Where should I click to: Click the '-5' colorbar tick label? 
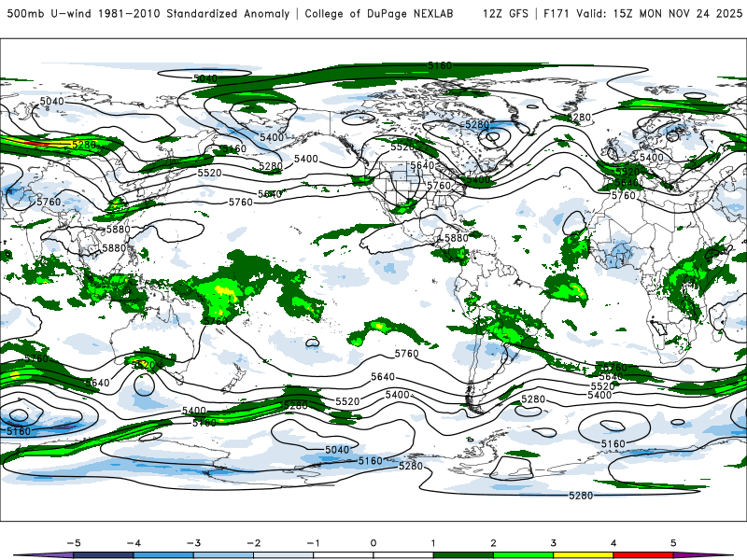74,543
